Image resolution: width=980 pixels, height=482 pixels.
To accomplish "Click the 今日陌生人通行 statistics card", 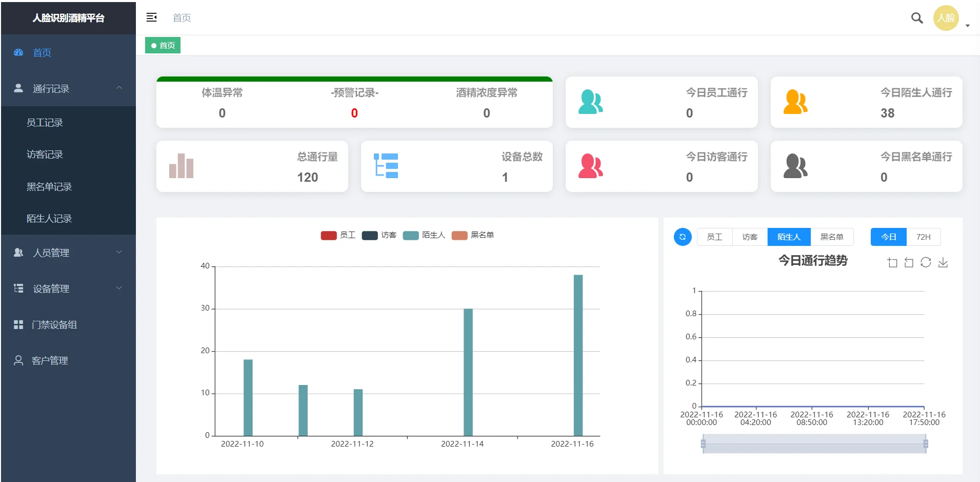I will (x=866, y=102).
